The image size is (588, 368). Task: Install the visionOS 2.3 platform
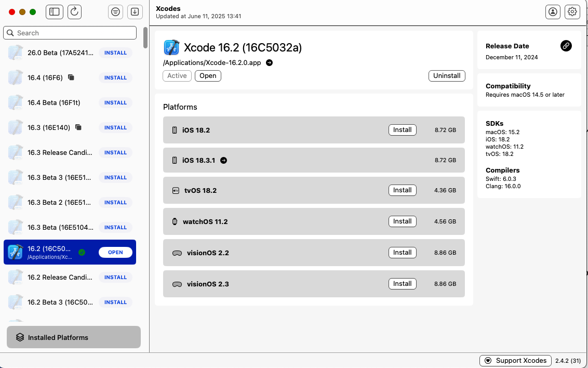coord(403,284)
